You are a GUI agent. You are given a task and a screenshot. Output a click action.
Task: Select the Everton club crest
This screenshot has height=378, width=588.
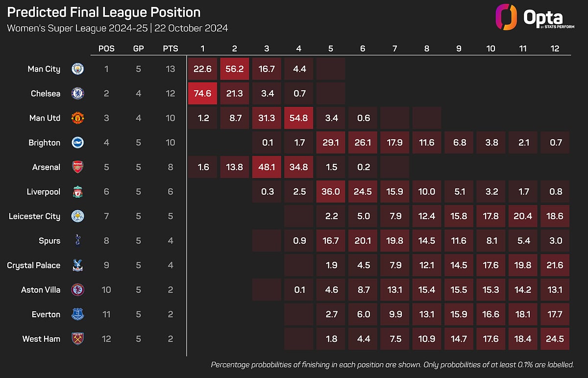pos(78,314)
